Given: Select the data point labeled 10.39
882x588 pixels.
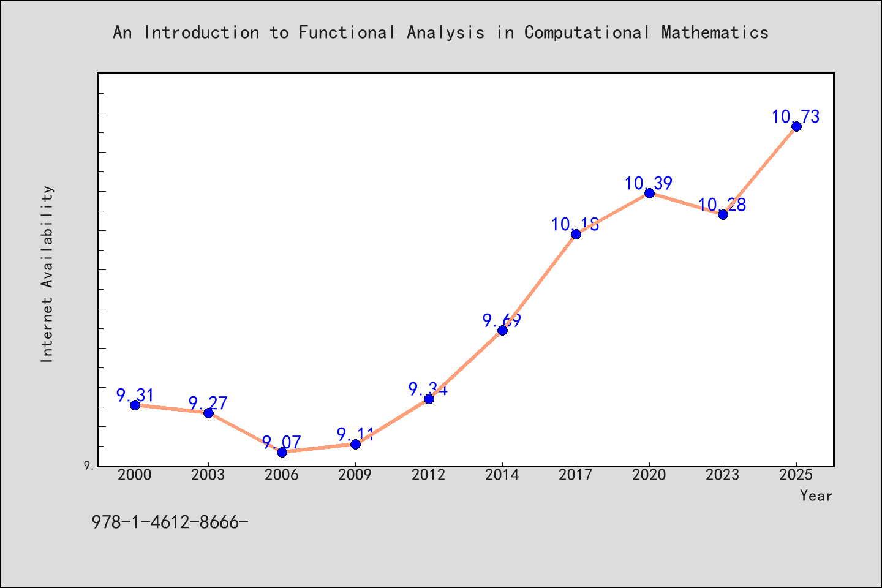Looking at the screenshot, I should point(649,193).
